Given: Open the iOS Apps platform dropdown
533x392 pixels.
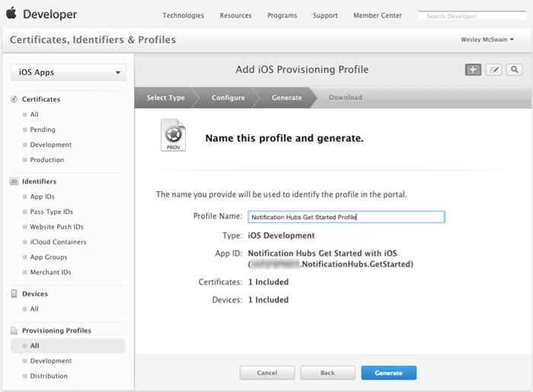Looking at the screenshot, I should (69, 72).
